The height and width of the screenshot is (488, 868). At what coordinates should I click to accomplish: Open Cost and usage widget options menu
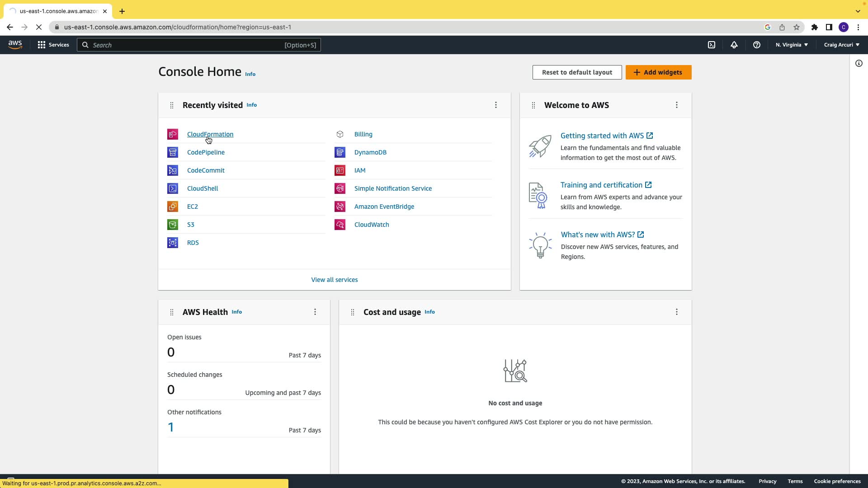676,312
